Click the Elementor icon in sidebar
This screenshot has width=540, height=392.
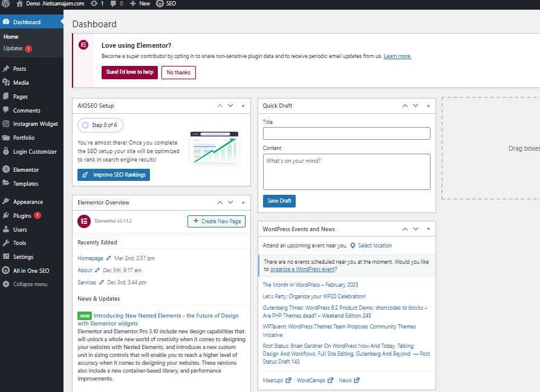click(6, 169)
